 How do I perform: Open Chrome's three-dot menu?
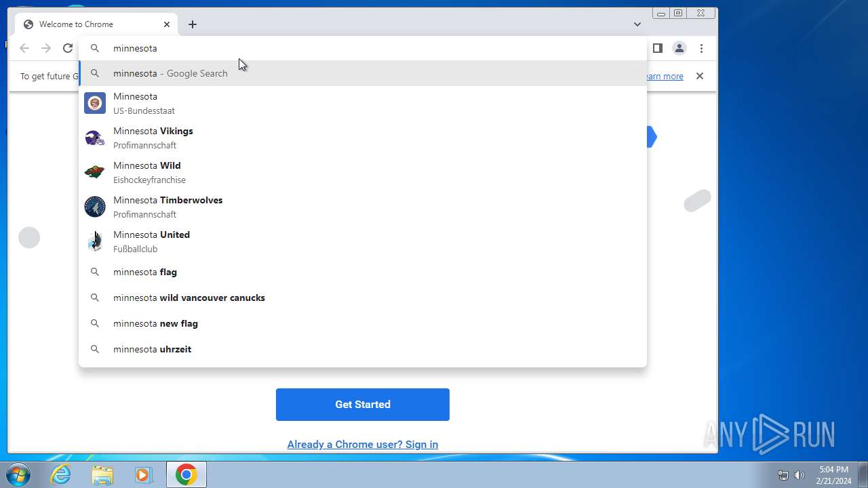pyautogui.click(x=701, y=48)
